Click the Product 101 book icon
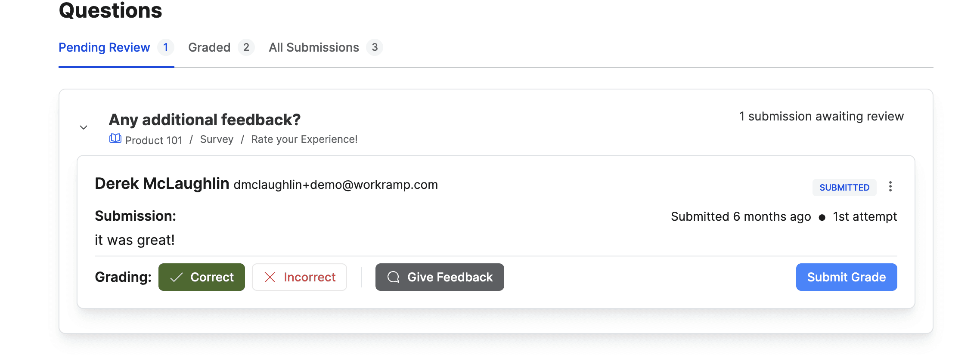Screen dimensions: 980x358 coord(115,139)
